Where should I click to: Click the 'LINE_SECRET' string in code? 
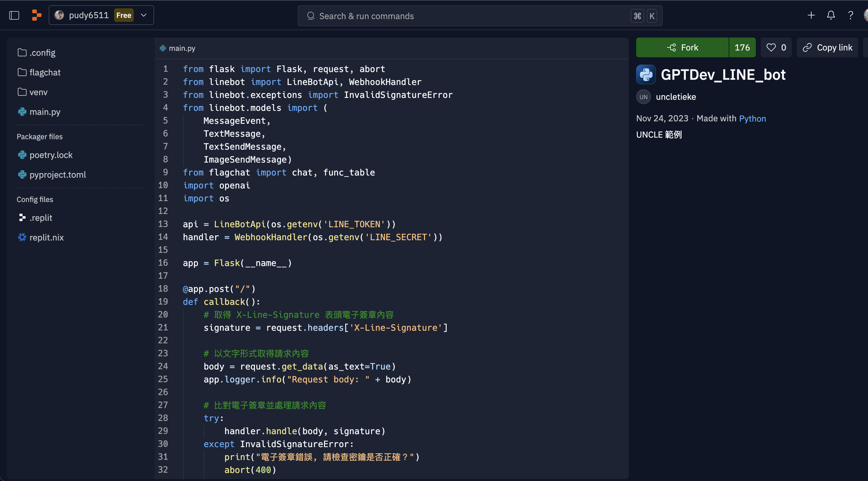[398, 237]
